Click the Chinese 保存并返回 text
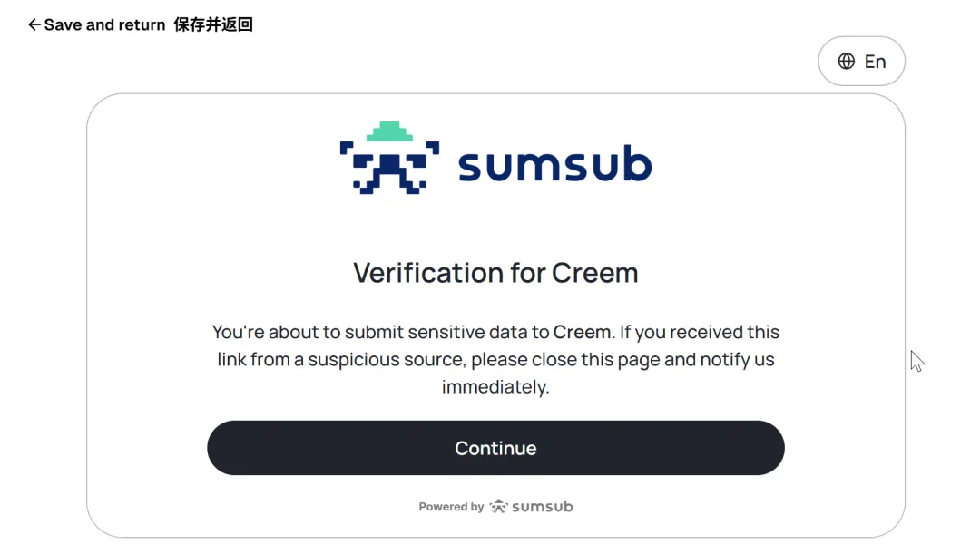The image size is (980, 554). pyautogui.click(x=213, y=25)
